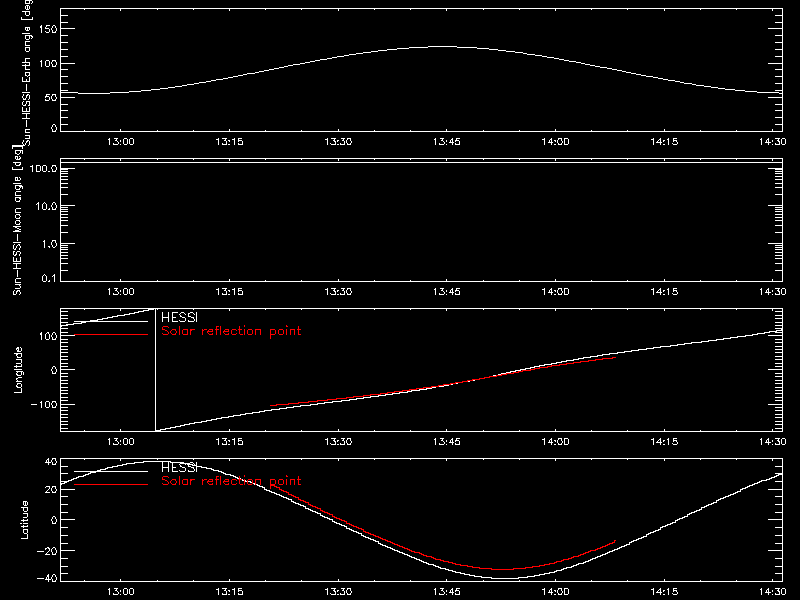Click Solar reflection point legend label in Latitude plot
800x600 pixels.
click(231, 481)
